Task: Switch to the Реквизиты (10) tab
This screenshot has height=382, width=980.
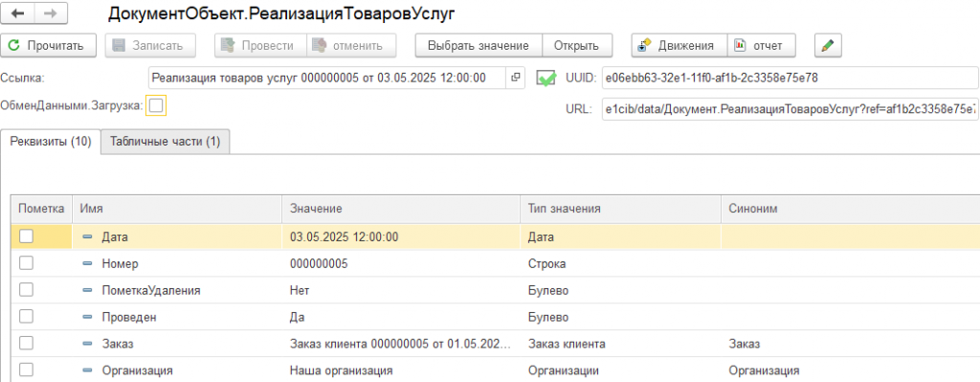Action: tap(52, 142)
